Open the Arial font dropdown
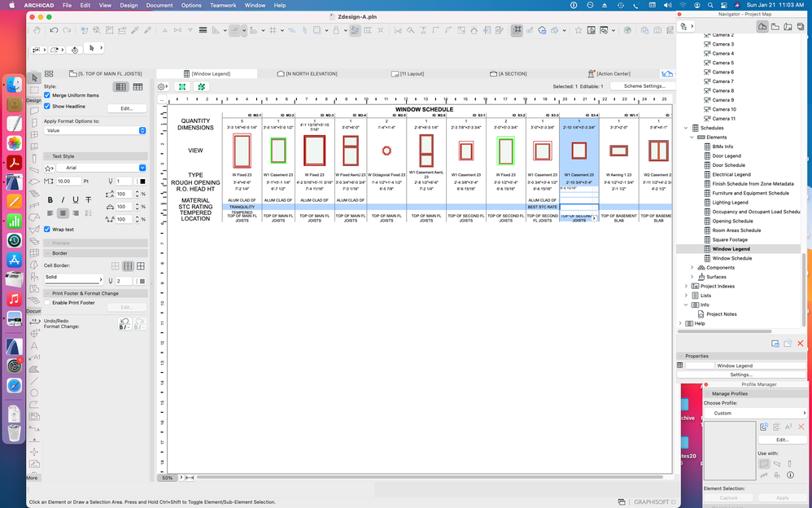Image resolution: width=812 pixels, height=508 pixels. tap(100, 168)
